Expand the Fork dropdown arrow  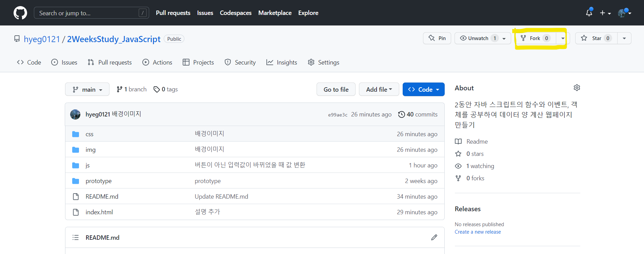coord(563,38)
